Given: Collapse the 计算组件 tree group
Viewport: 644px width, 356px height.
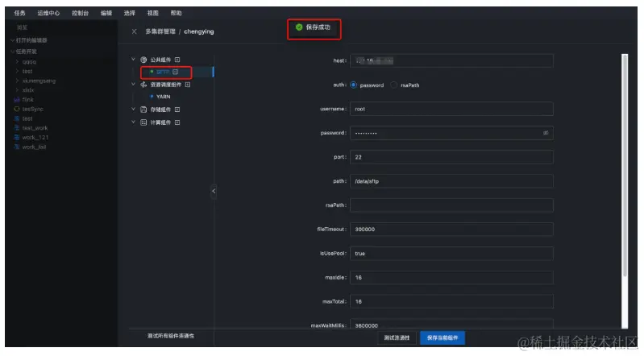Looking at the screenshot, I should tap(133, 122).
